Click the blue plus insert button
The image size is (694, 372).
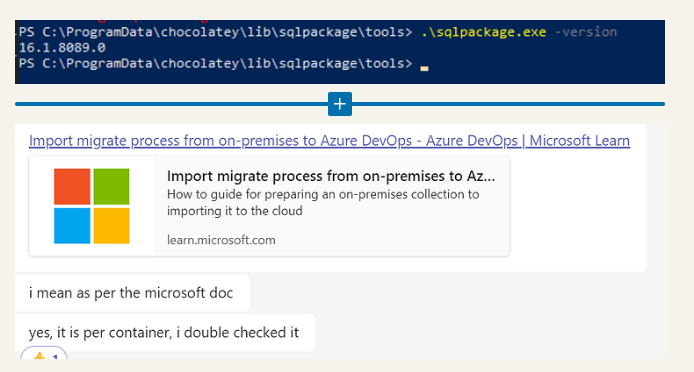tap(339, 104)
